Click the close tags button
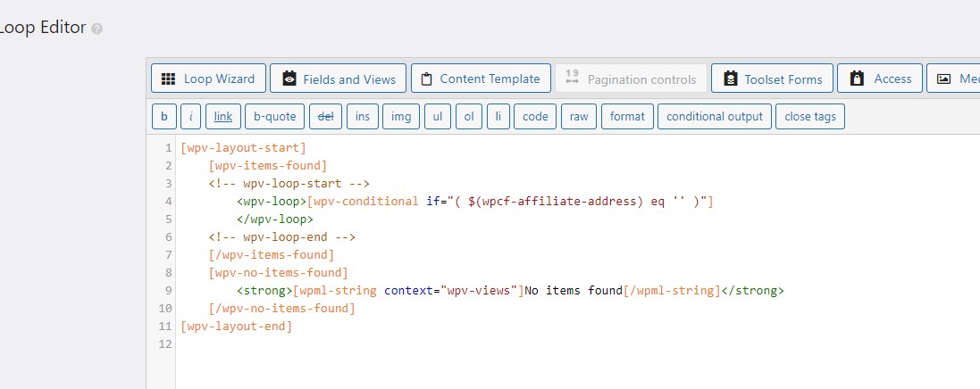The height and width of the screenshot is (389, 980). point(810,116)
